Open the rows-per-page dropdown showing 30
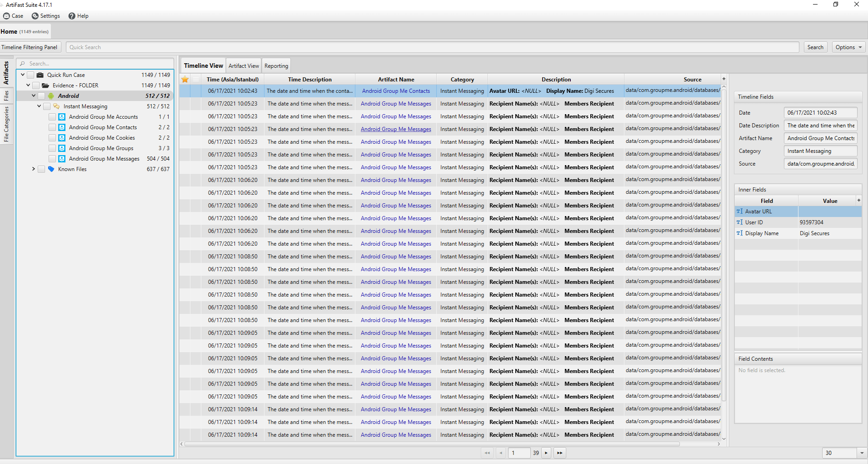Image resolution: width=868 pixels, height=464 pixels. [x=862, y=453]
